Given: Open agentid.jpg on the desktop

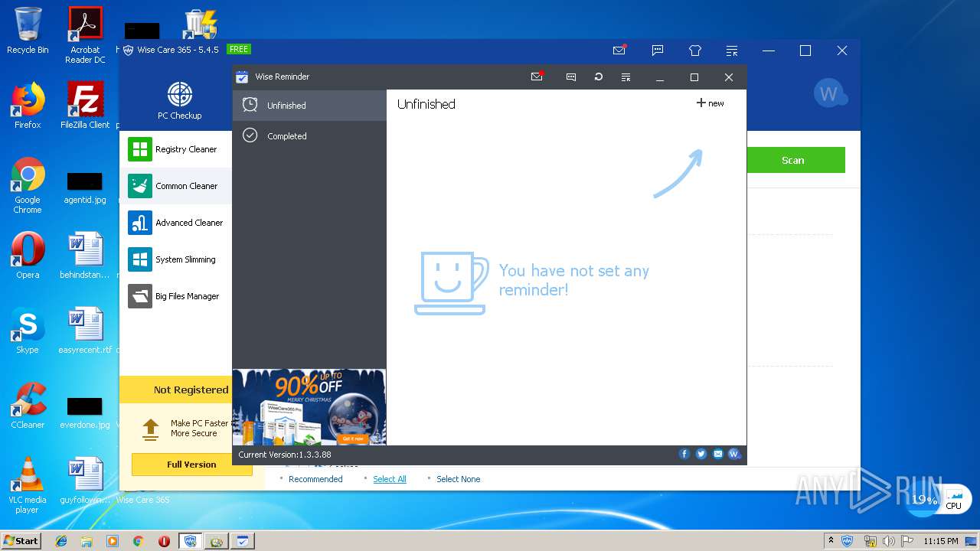Looking at the screenshot, I should [85, 187].
